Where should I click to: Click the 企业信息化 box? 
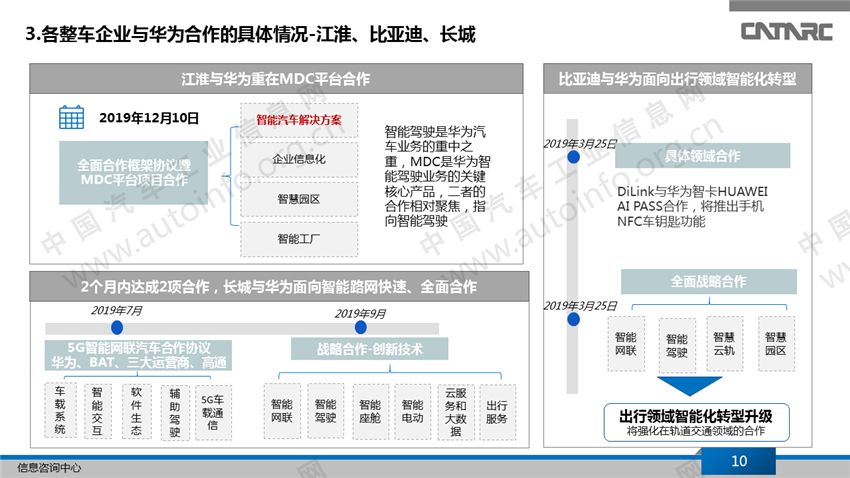(299, 159)
